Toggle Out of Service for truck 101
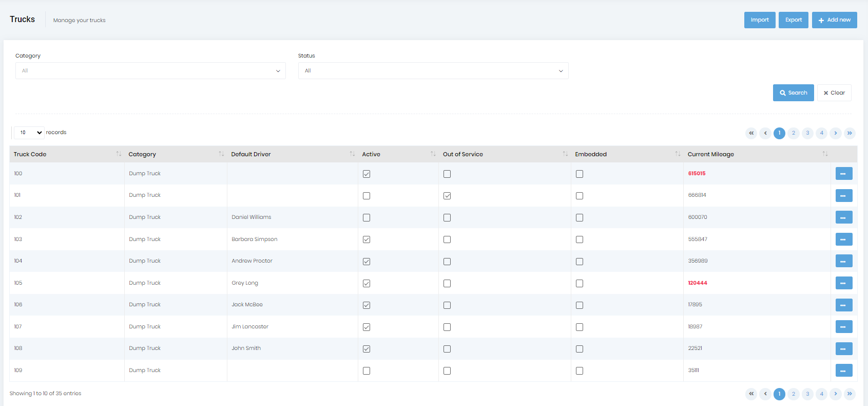Viewport: 868px width, 406px height. point(447,196)
